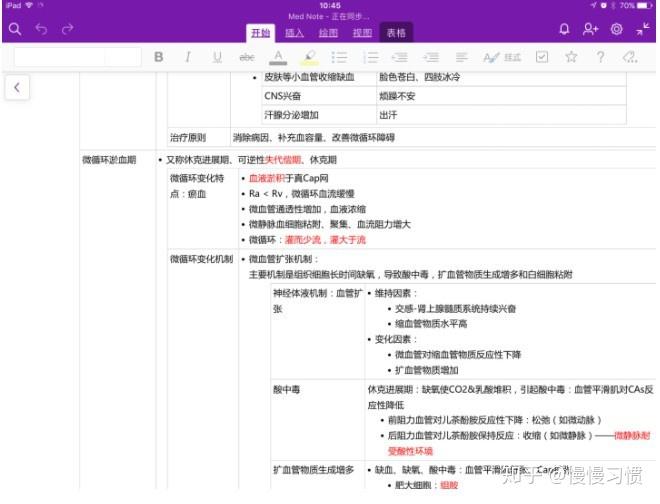Select the 神经体液机制 cell
Screen dimensions: 660x504
[317, 301]
